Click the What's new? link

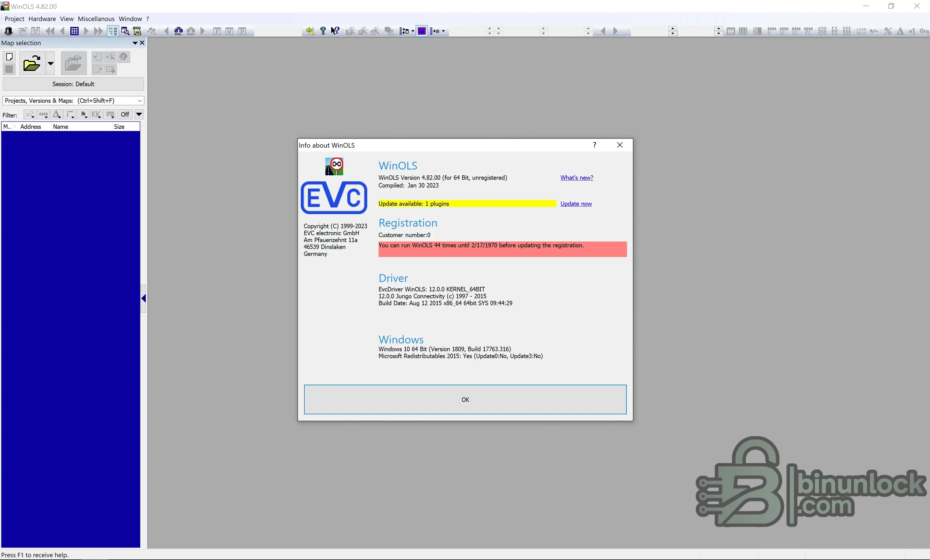(577, 178)
